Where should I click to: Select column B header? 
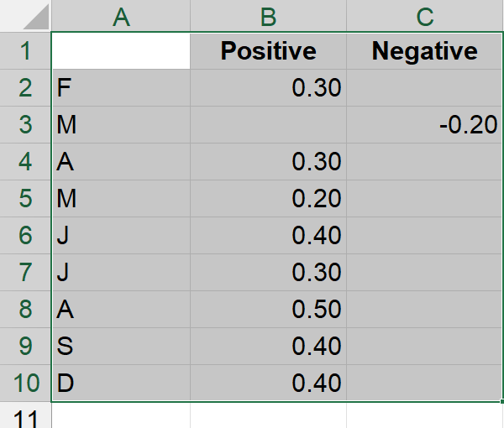point(268,16)
